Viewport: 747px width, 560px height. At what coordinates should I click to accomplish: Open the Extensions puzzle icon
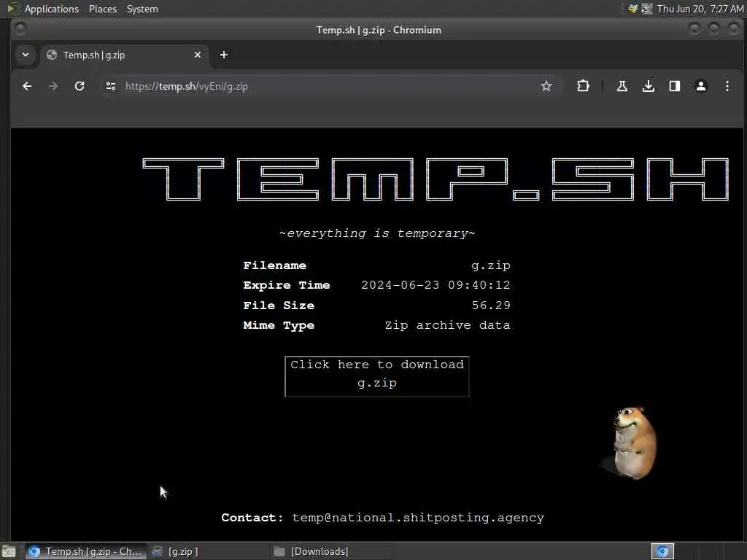pyautogui.click(x=583, y=86)
